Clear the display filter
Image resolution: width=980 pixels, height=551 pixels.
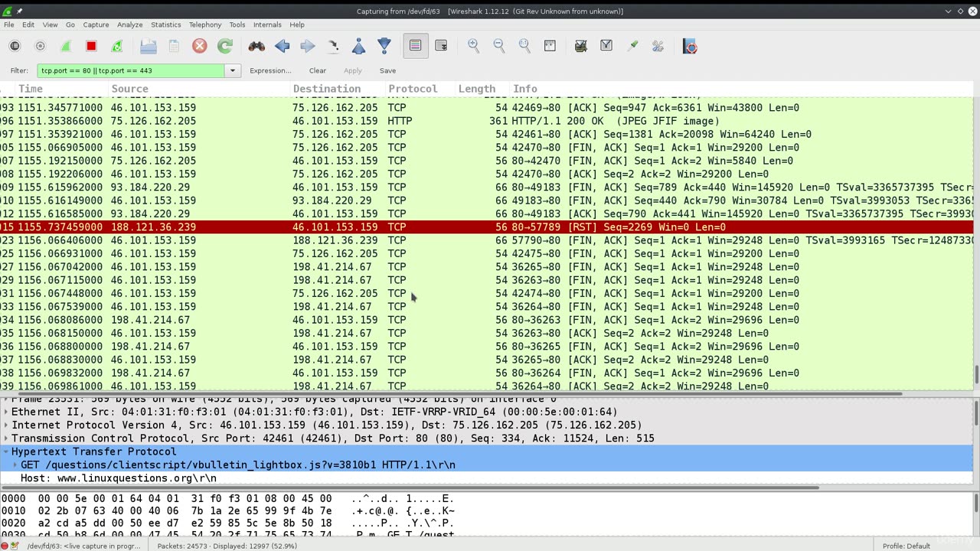pyautogui.click(x=318, y=70)
